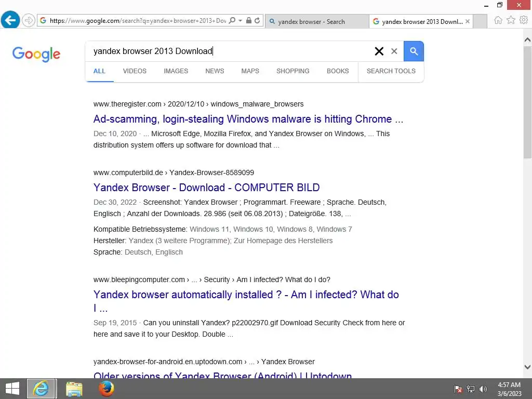Open the taskbar clock showing 4:57 AM

pos(509,389)
